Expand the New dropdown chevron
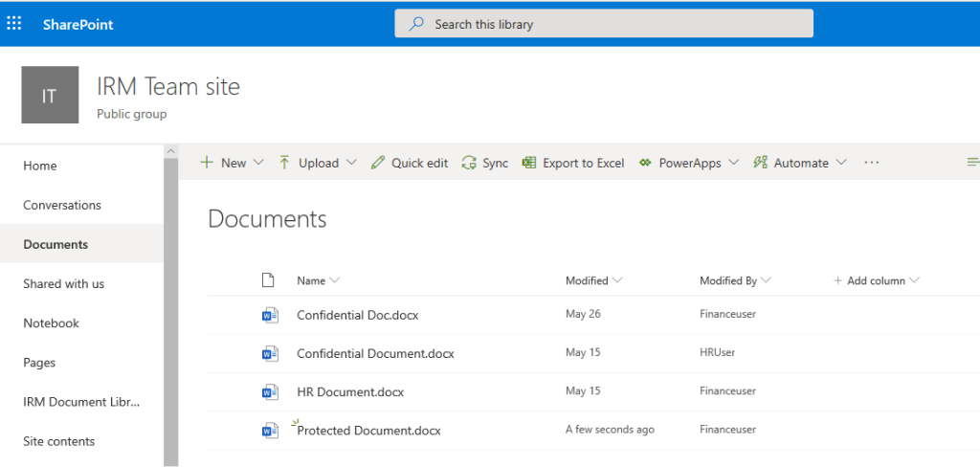Image resolution: width=980 pixels, height=467 pixels. tap(258, 163)
